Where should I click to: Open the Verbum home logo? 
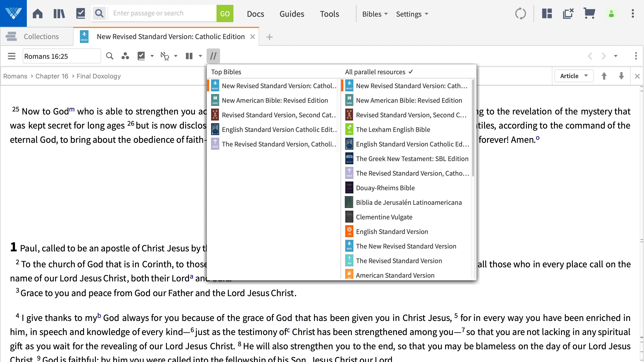point(13,13)
